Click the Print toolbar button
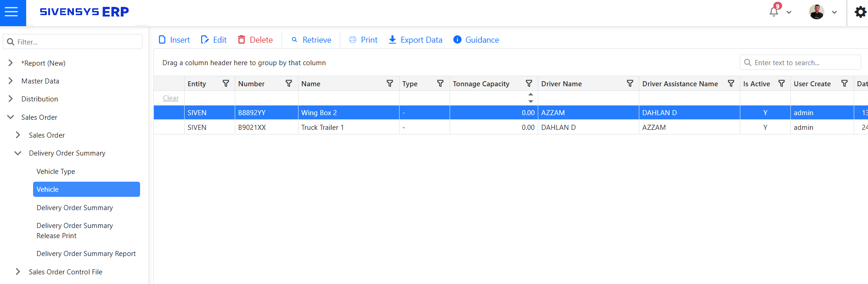This screenshot has width=868, height=284. [x=363, y=40]
